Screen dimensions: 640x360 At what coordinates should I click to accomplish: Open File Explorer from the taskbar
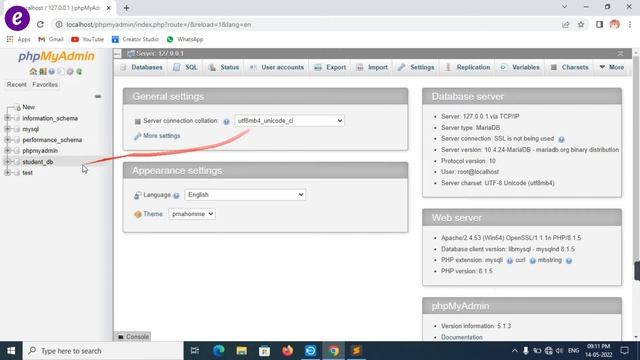tap(242, 351)
